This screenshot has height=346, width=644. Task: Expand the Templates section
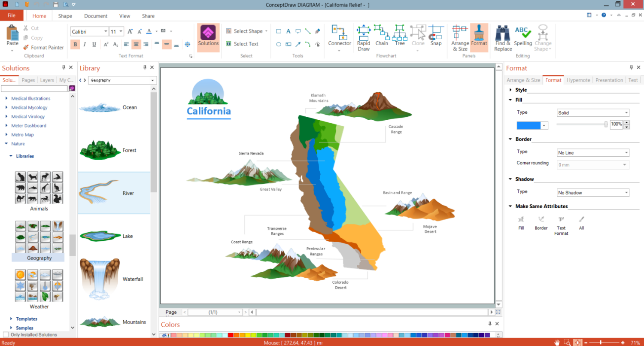pyautogui.click(x=11, y=319)
